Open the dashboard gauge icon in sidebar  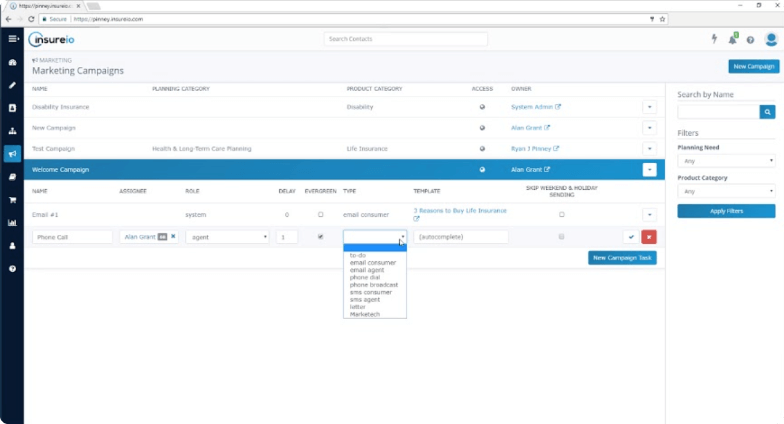(12, 62)
